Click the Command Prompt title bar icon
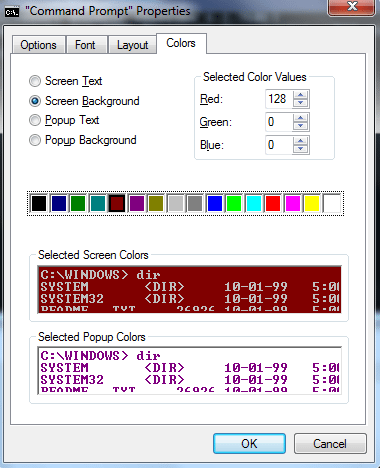The width and height of the screenshot is (380, 468). (x=12, y=12)
